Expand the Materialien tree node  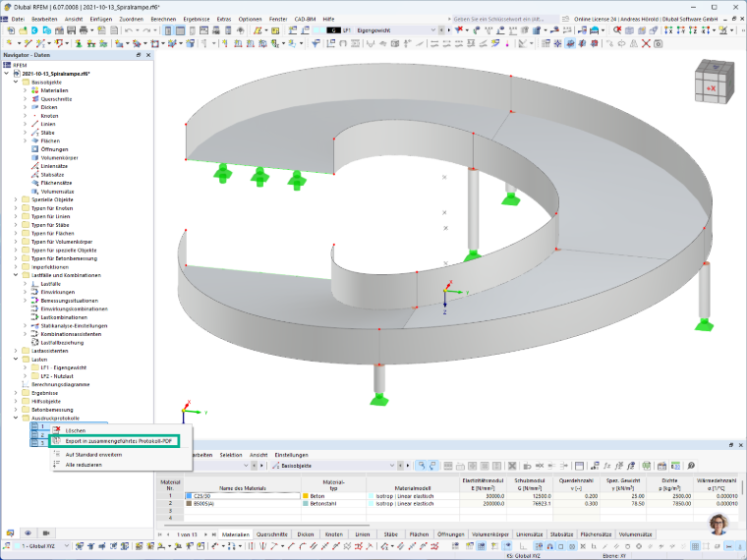pyautogui.click(x=26, y=90)
